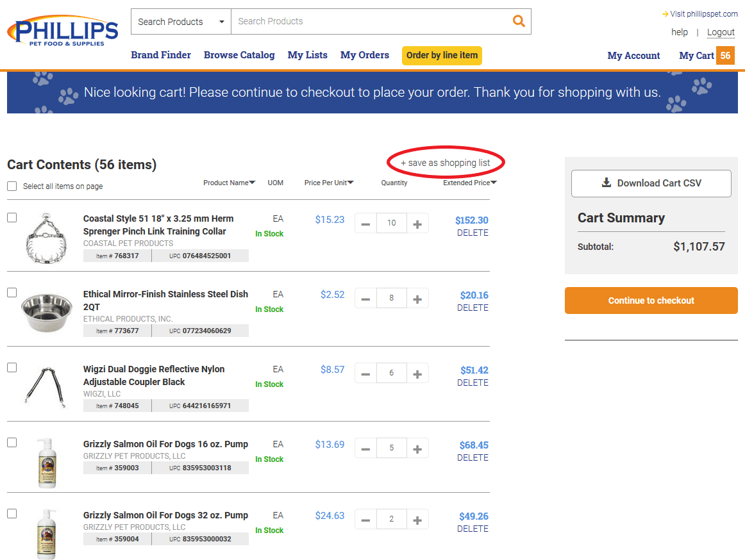Viewport: 745px width, 560px height.
Task: Delete Grizzly Salmon Oil 16 oz. from cart
Action: pos(473,458)
